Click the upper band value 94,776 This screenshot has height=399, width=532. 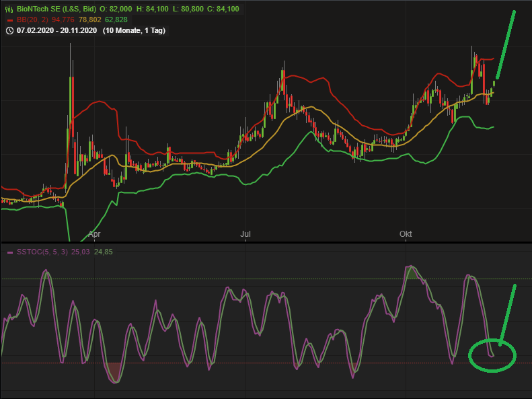[63, 20]
